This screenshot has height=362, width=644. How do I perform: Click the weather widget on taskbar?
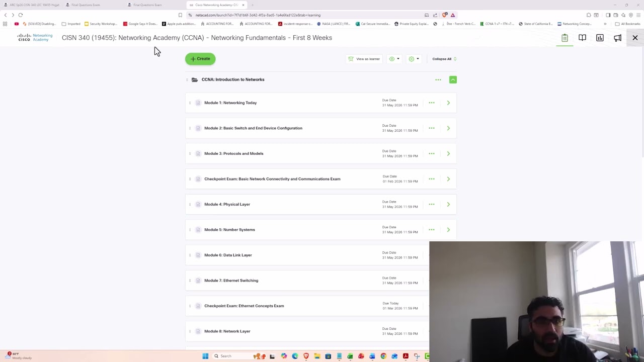(x=19, y=355)
